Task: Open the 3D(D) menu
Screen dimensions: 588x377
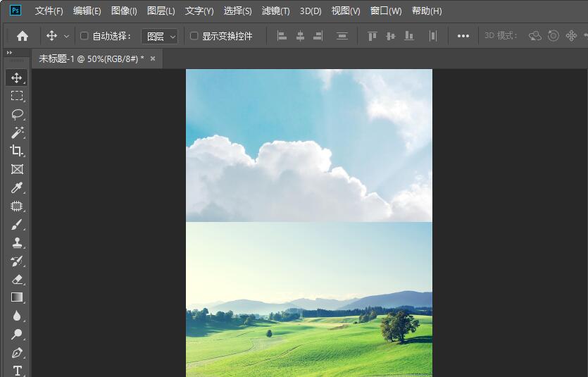Action: (x=311, y=11)
